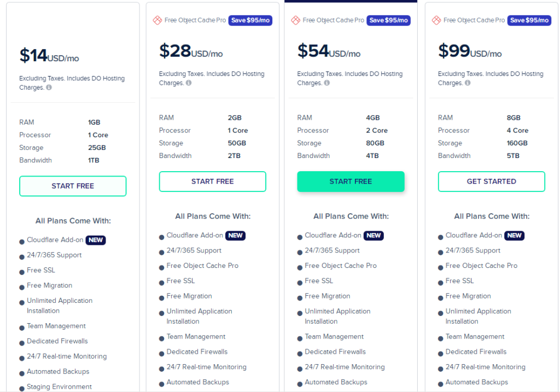Click info icon in $14 plan charges note
This screenshot has width=560, height=392.
49,87
